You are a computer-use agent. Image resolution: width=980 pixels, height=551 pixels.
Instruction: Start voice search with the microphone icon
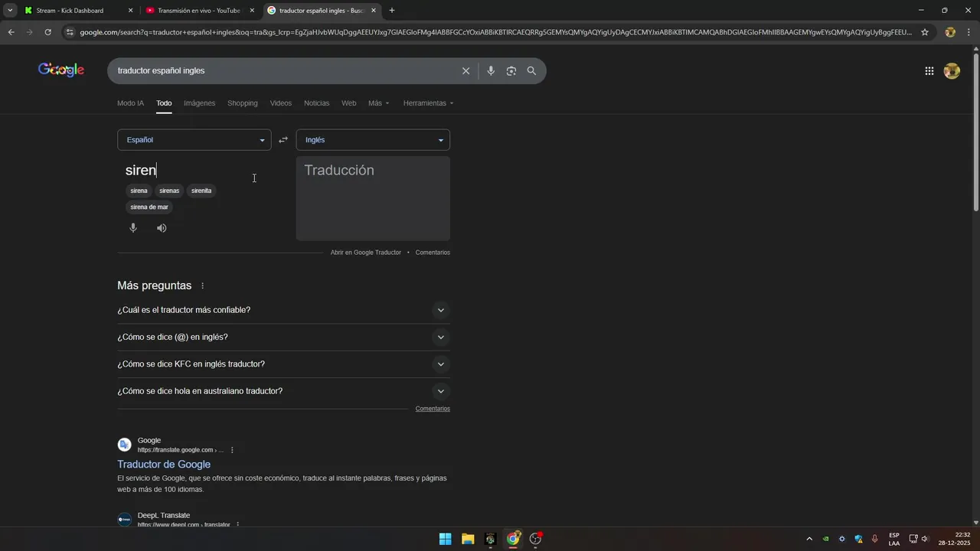491,70
